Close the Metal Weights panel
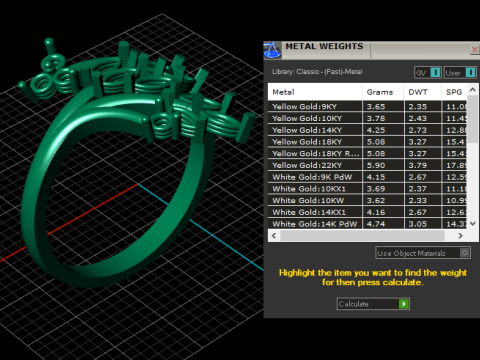The image size is (480, 360). click(474, 50)
